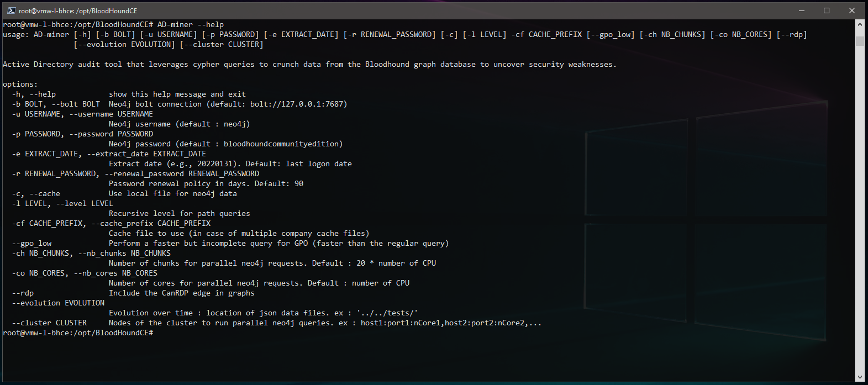868x385 pixels.
Task: Click 'Use local file for neo4j data'
Action: pos(173,193)
